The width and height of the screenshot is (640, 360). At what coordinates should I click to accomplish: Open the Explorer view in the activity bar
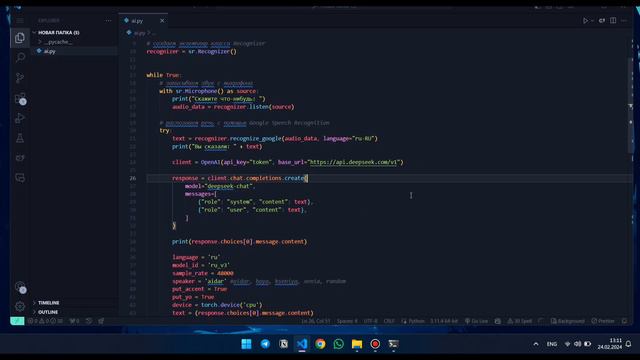(x=20, y=38)
